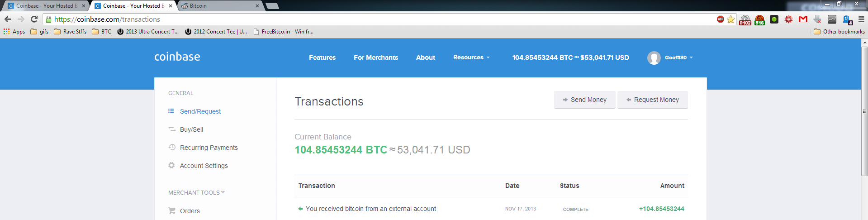Viewport: 868px width, 220px height.
Task: Bookmark this page with the star icon
Action: [730, 19]
